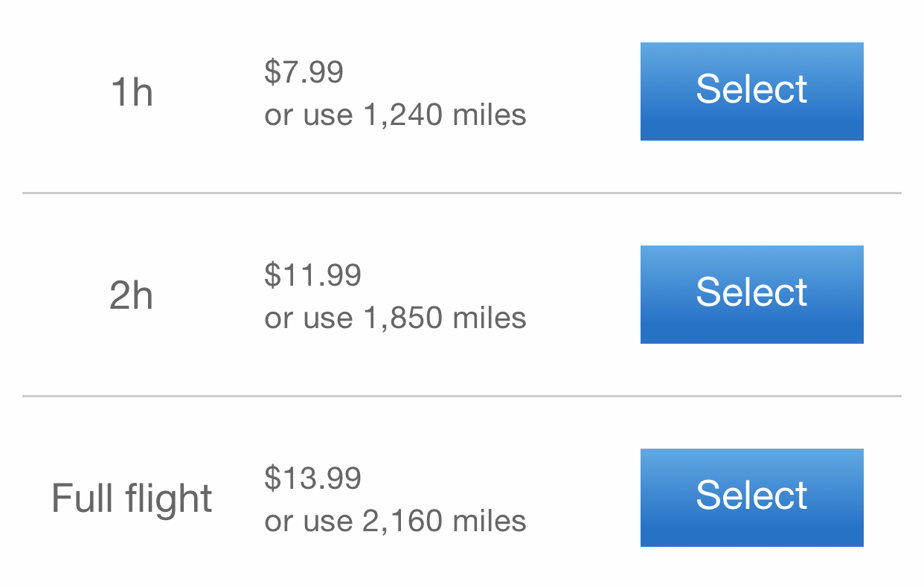
Task: Click the Full flight label
Action: [x=132, y=498]
